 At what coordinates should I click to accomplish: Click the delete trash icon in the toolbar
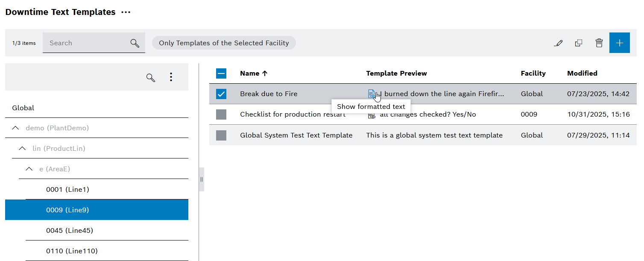point(599,43)
